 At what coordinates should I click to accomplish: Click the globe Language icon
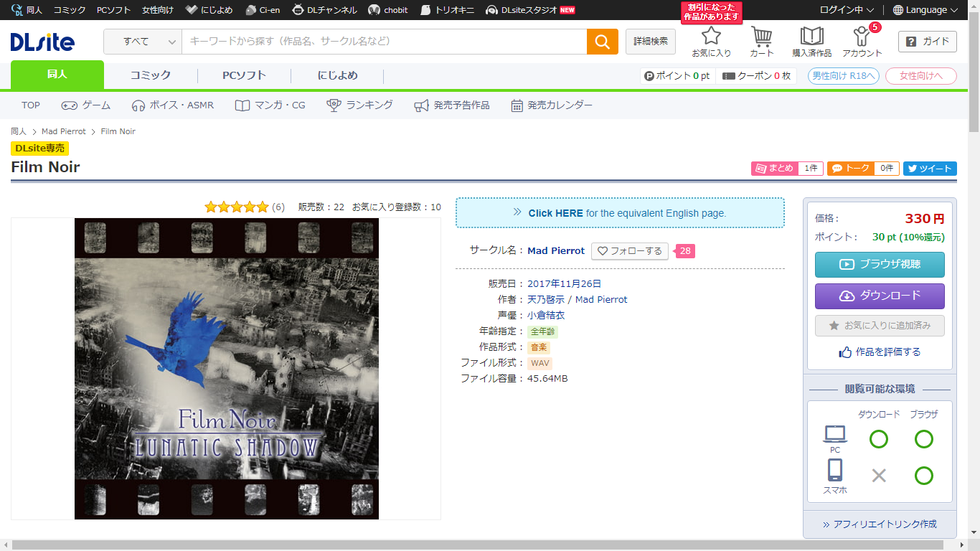898,10
